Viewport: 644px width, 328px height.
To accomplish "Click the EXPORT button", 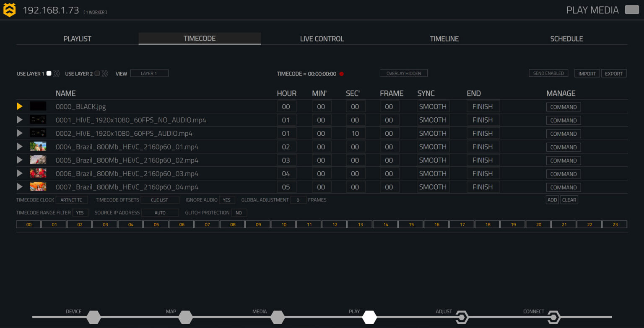I will pos(614,73).
